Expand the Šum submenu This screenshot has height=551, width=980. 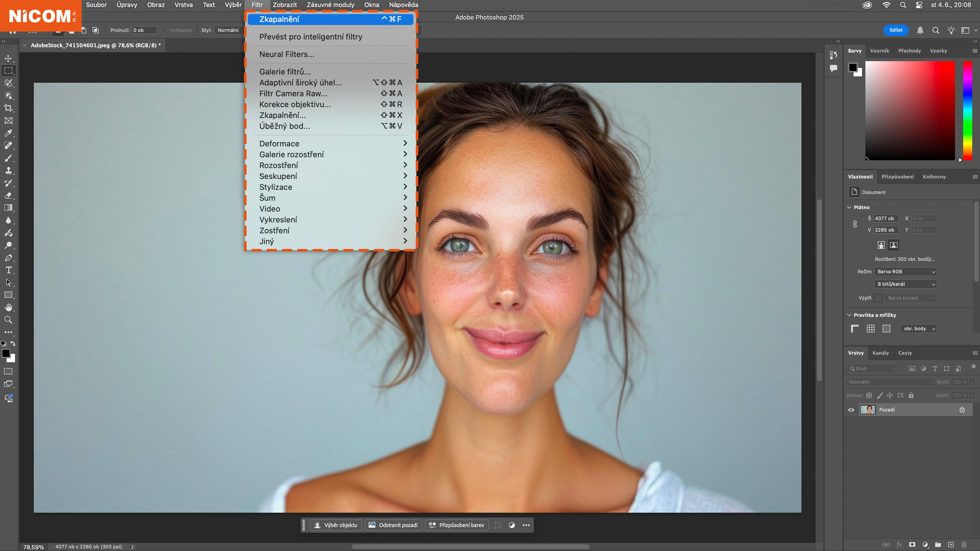click(330, 198)
